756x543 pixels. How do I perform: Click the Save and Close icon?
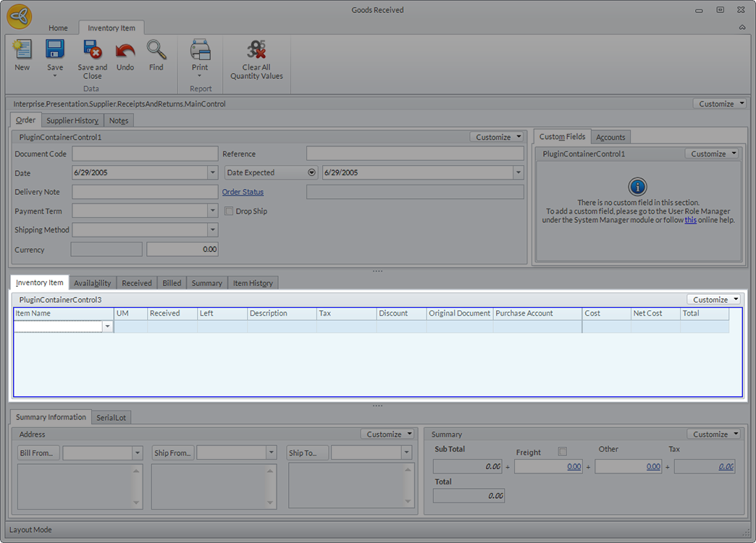(92, 50)
